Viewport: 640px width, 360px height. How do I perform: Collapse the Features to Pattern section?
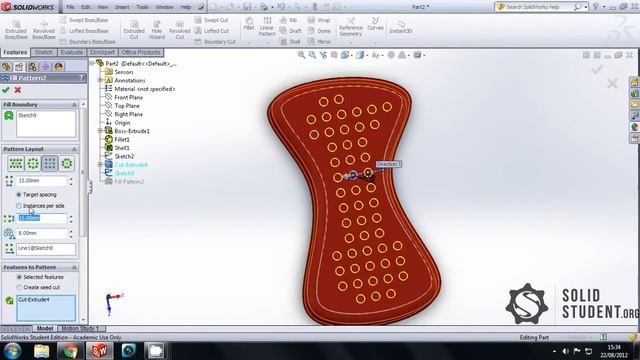coord(74,267)
